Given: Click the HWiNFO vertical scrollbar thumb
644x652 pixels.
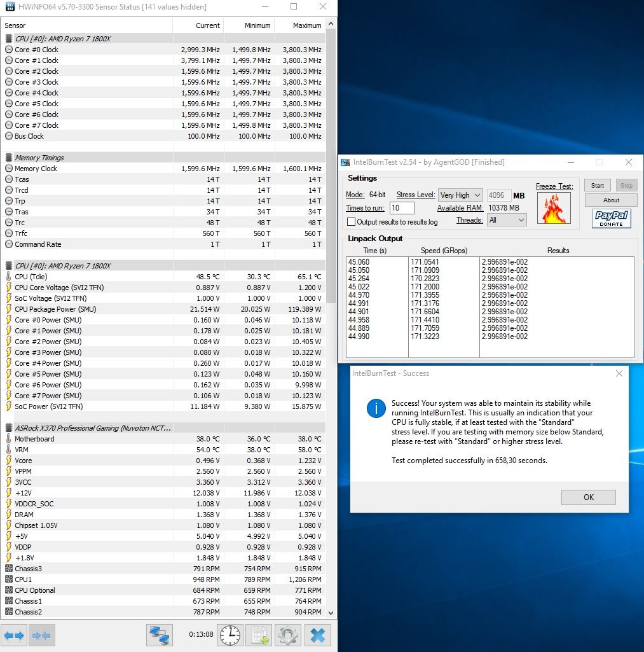Looking at the screenshot, I should [331, 165].
